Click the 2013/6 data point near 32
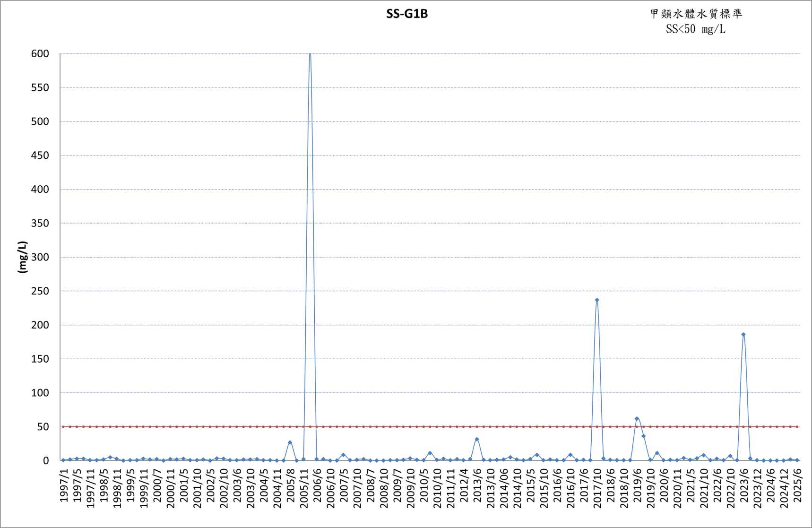 477,439
